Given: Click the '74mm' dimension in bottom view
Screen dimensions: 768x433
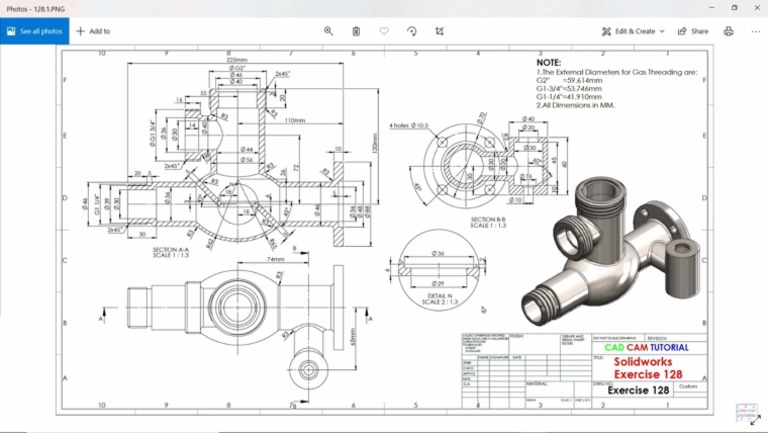Looking at the screenshot, I should [x=275, y=259].
